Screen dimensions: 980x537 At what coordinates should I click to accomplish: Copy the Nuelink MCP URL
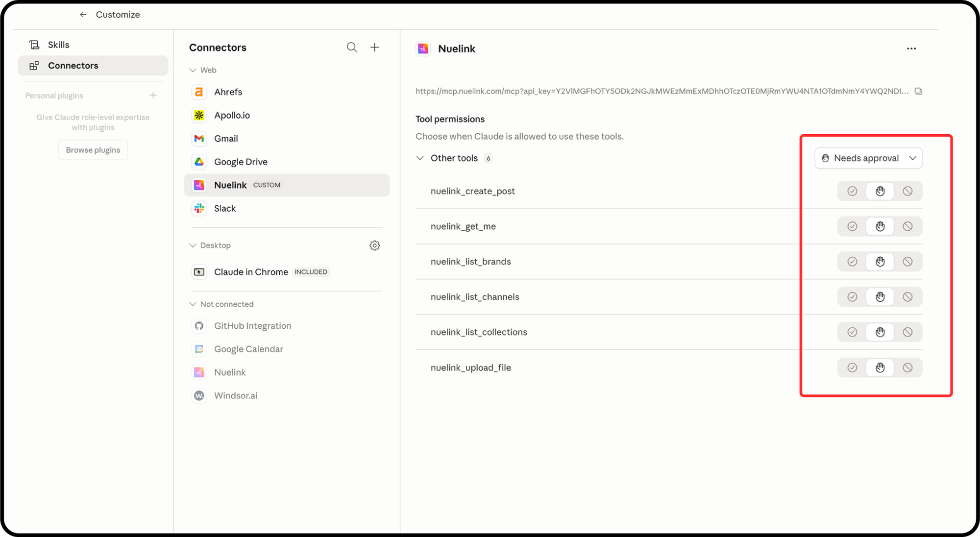click(x=918, y=92)
